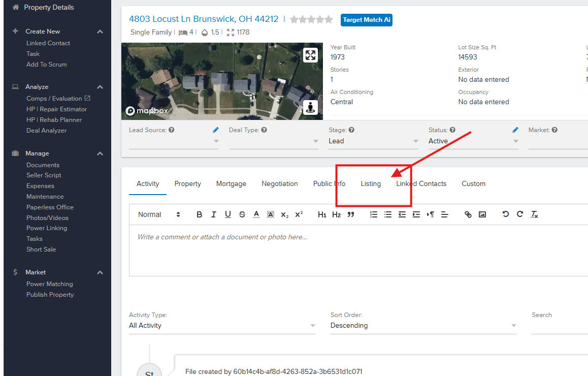The height and width of the screenshot is (376, 588).
Task: Collapse the Analyze sidebar section
Action: (100, 87)
